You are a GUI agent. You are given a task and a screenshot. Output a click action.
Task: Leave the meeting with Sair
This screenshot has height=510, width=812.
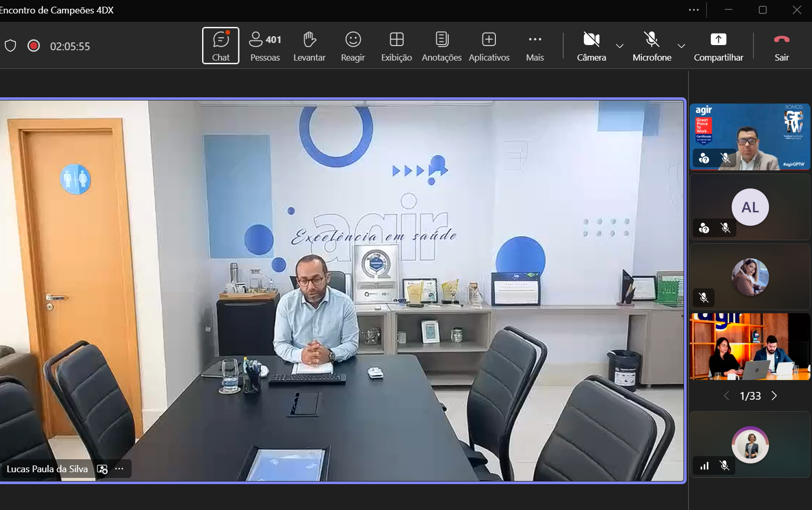[x=781, y=46]
